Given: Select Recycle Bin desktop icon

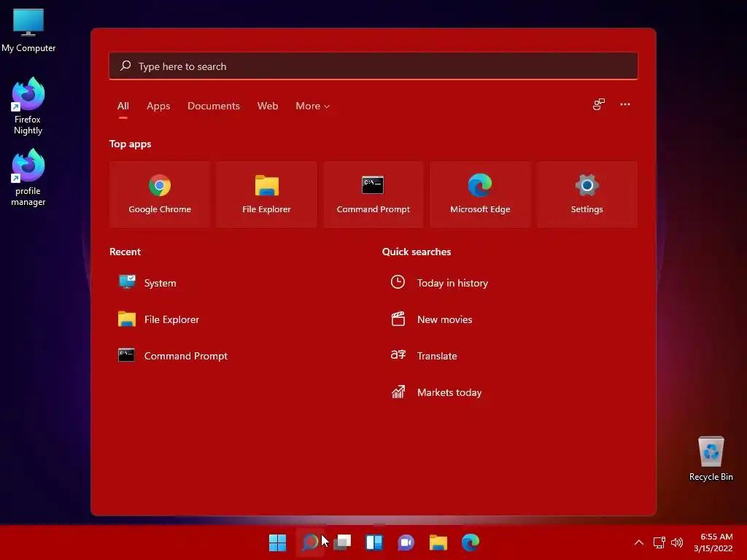Looking at the screenshot, I should pyautogui.click(x=711, y=459).
